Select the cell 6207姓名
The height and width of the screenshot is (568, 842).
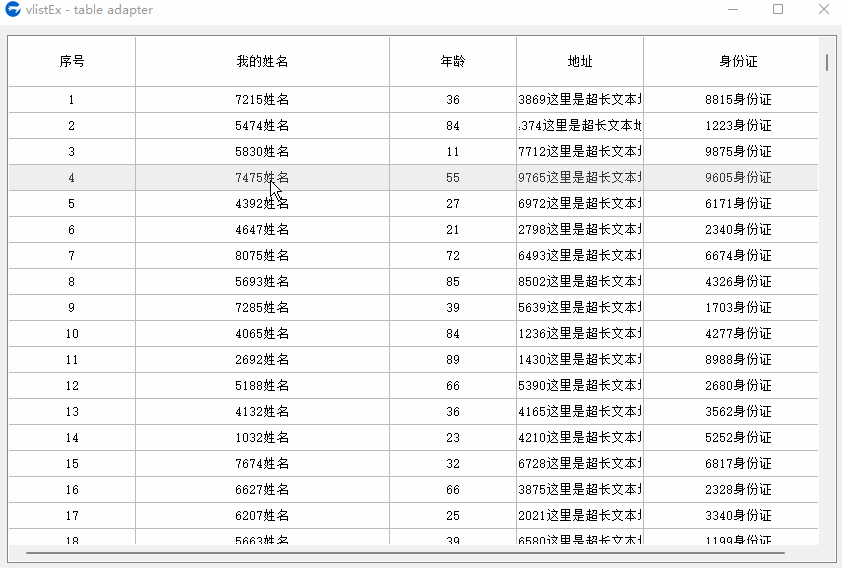(x=263, y=515)
